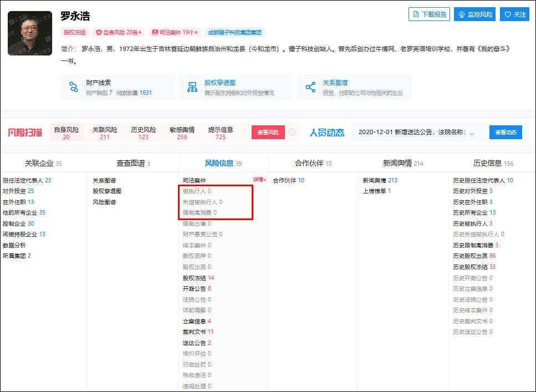Click the 监控风险 shield icon
The height and width of the screenshot is (392, 536).
(x=462, y=14)
